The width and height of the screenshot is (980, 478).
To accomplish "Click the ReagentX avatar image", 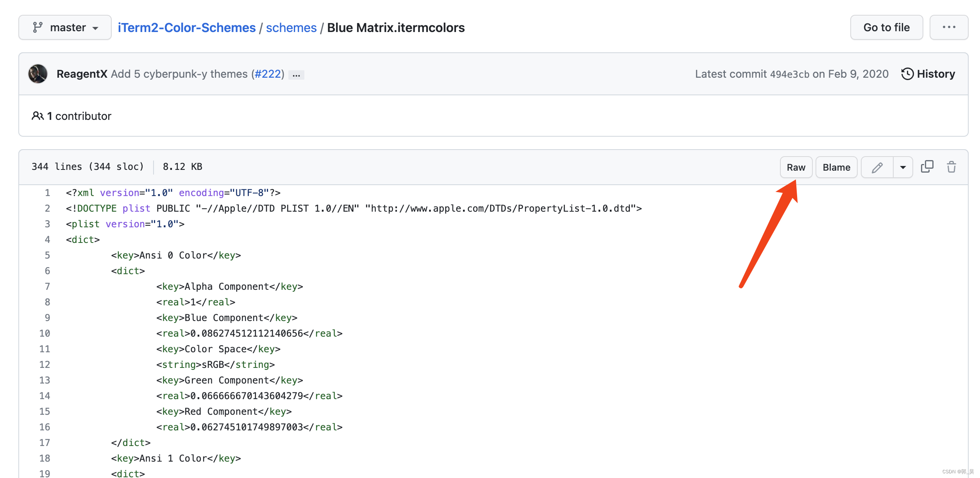I will point(38,74).
